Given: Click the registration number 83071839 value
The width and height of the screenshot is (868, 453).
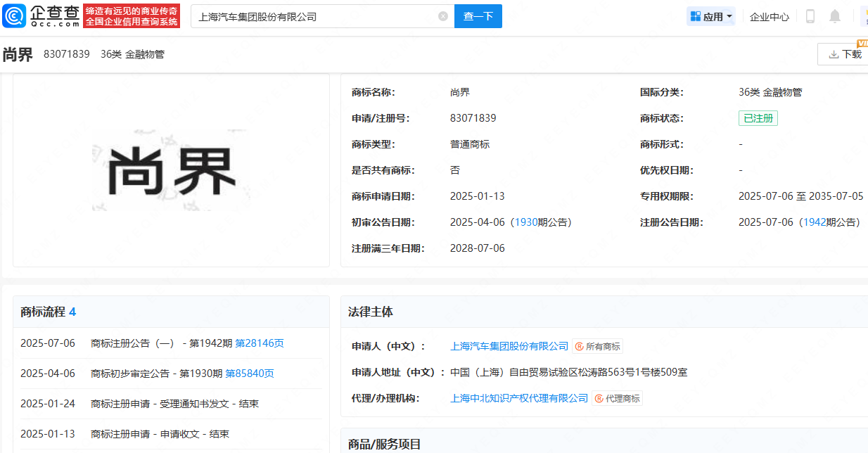Looking at the screenshot, I should pyautogui.click(x=473, y=118).
